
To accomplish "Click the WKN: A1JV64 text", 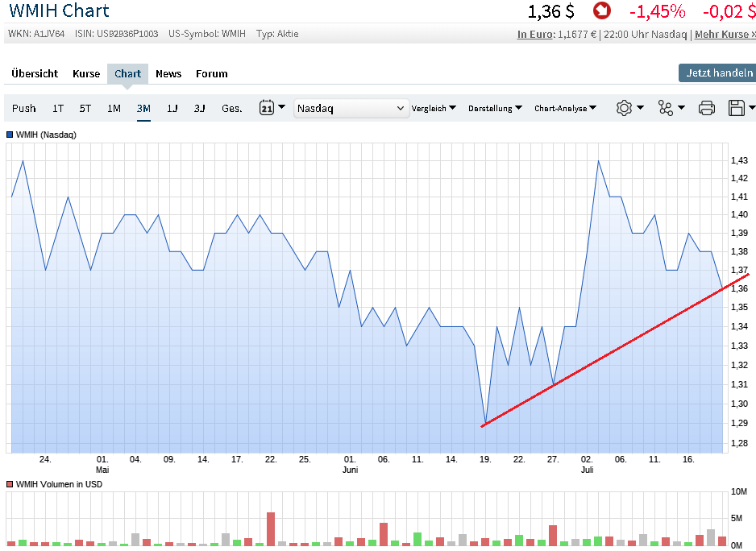I will pos(36,34).
